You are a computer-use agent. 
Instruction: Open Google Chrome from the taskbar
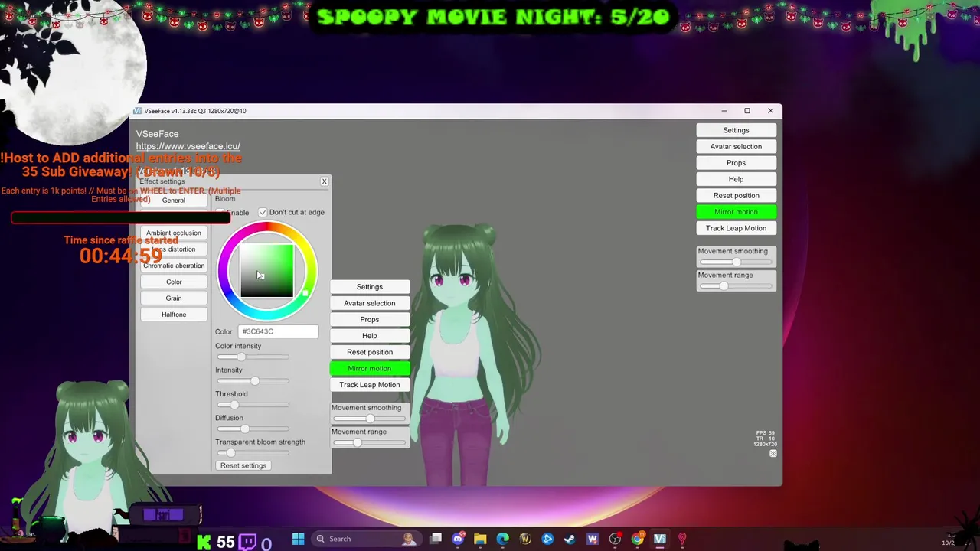[x=637, y=539]
